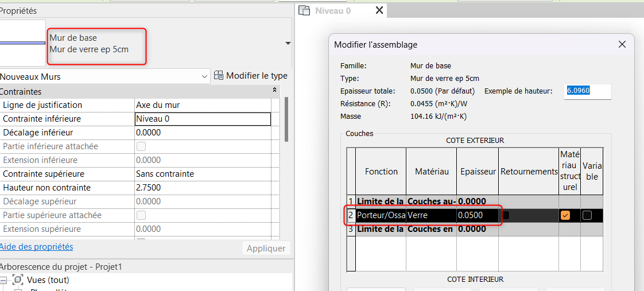The height and width of the screenshot is (291, 644).
Task: Select the 'Mur de verre ep 5cm' type name
Action: coord(89,50)
